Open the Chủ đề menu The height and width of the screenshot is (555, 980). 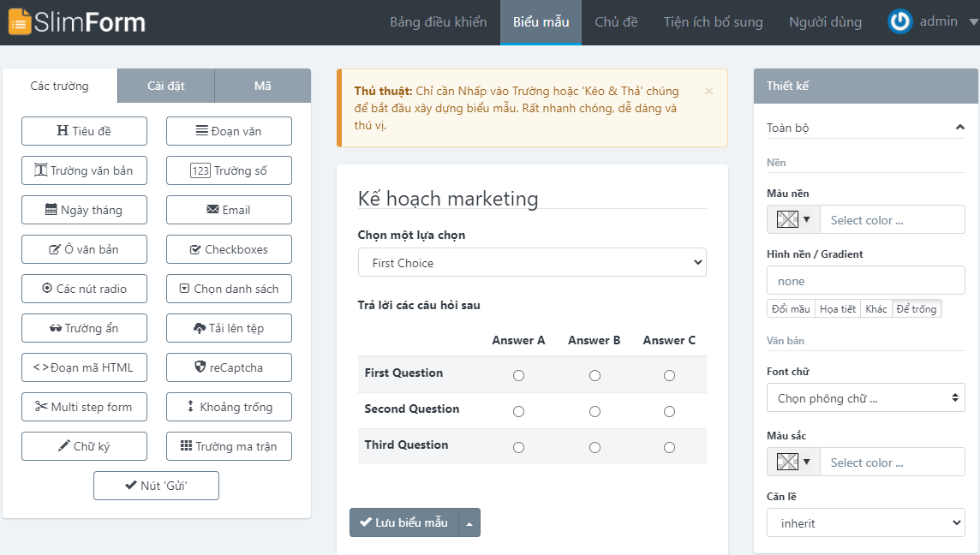(616, 22)
